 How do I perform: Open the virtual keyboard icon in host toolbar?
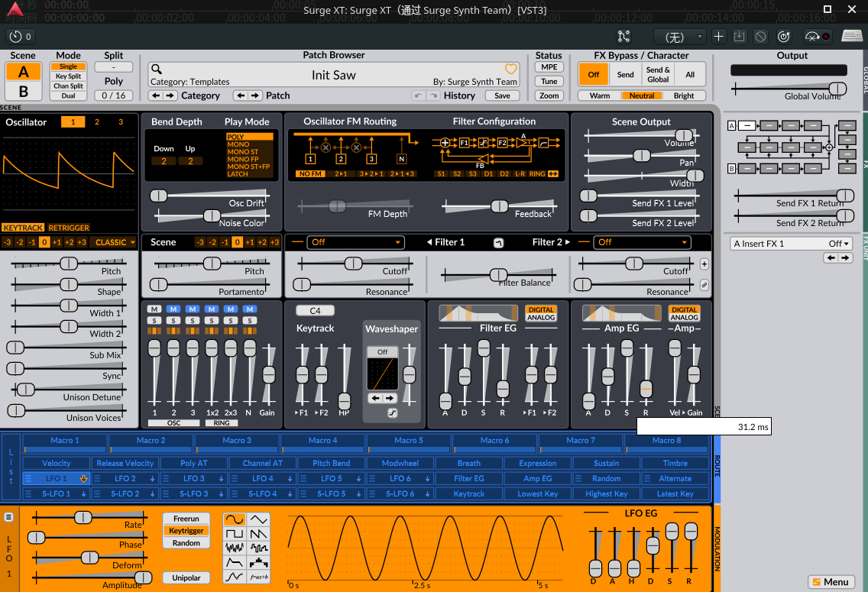tap(851, 36)
